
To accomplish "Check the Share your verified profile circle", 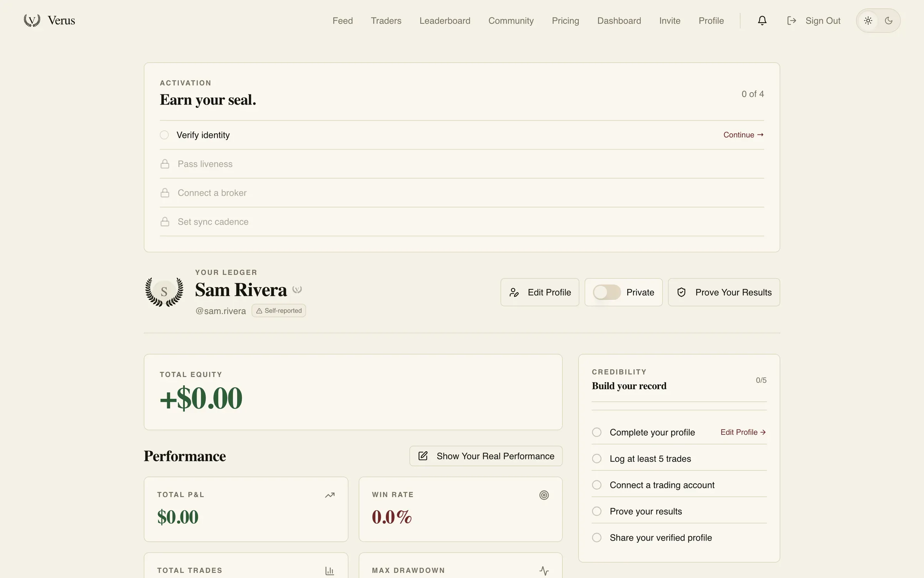I will (x=597, y=538).
